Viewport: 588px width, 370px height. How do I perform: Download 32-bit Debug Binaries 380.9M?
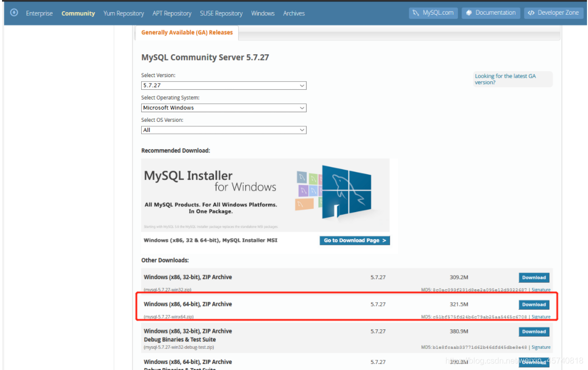coord(534,331)
